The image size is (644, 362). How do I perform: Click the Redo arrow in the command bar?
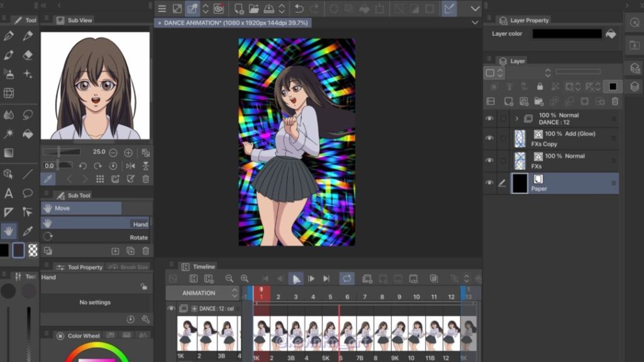click(314, 9)
